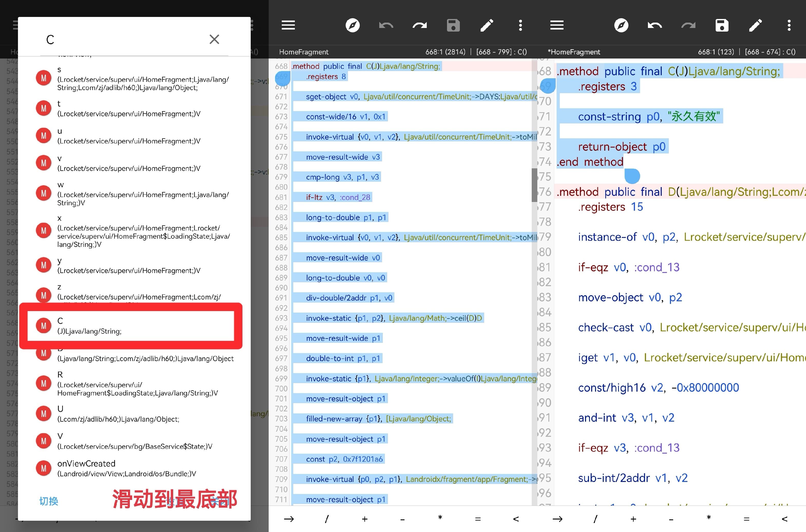The height and width of the screenshot is (532, 806).
Task: Click const/high16 v2 line in right editor
Action: tap(658, 388)
